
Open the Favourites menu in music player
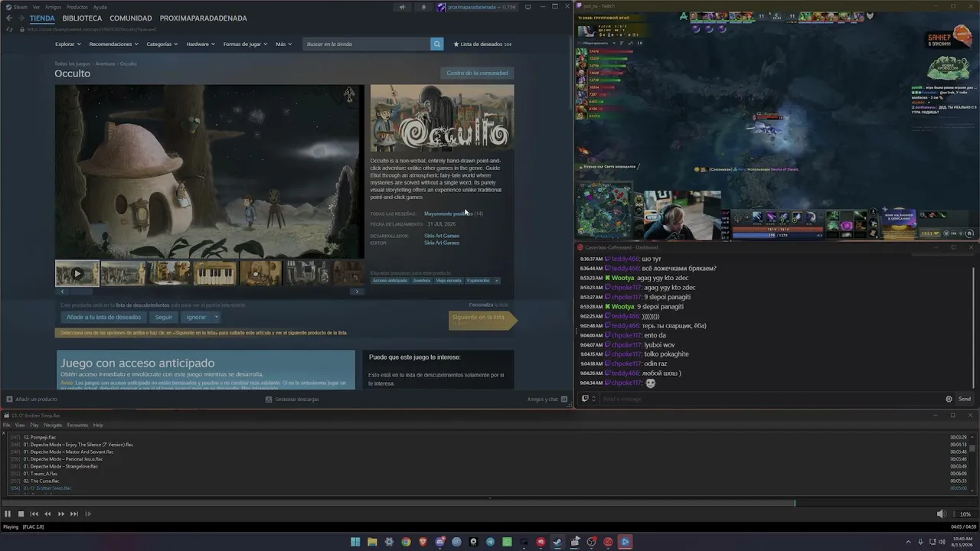77,425
